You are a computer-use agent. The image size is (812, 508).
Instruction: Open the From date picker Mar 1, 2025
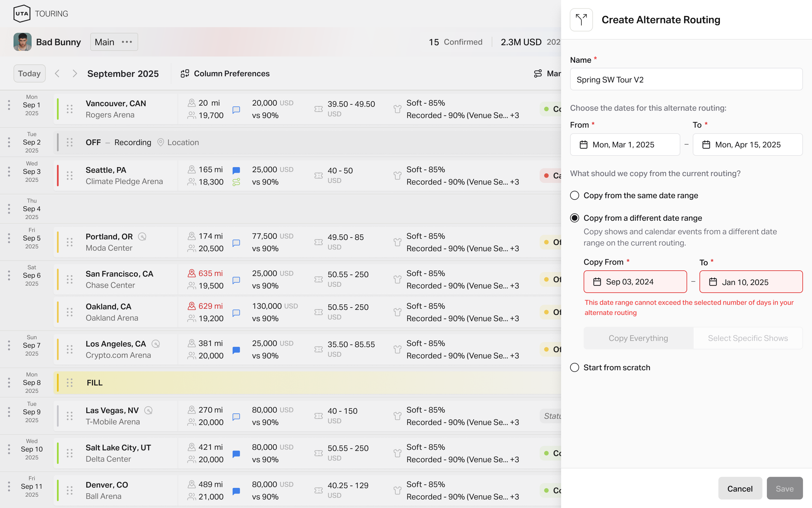625,145
